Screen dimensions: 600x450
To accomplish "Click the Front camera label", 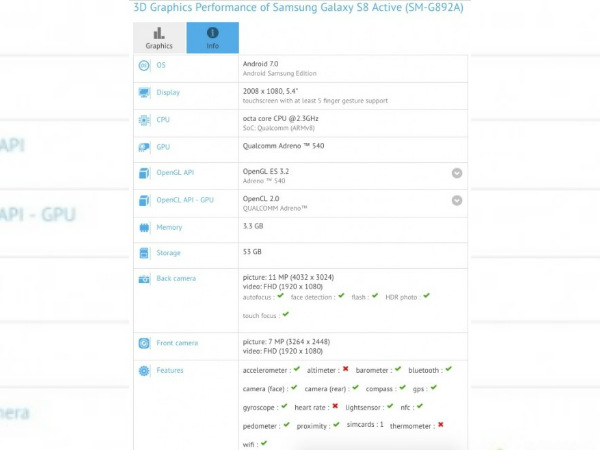I will click(x=177, y=343).
